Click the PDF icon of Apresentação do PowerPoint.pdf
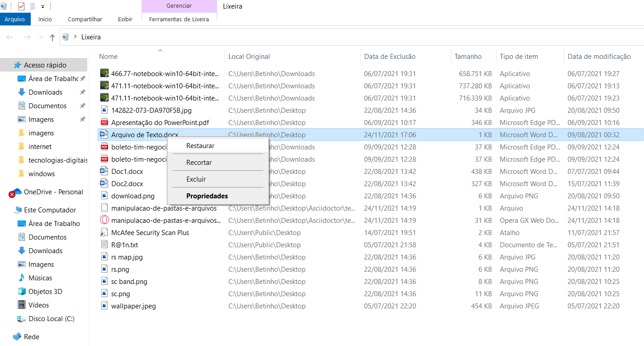 click(x=104, y=122)
